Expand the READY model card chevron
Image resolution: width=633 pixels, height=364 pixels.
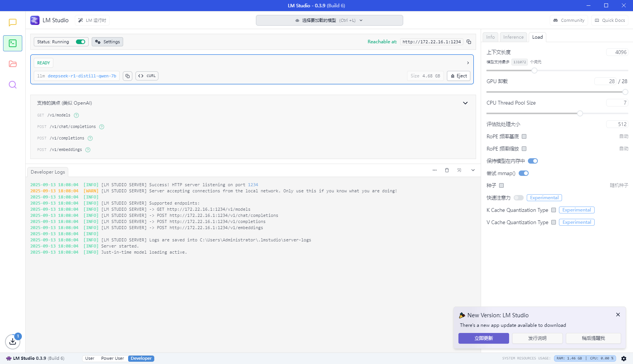pos(468,63)
